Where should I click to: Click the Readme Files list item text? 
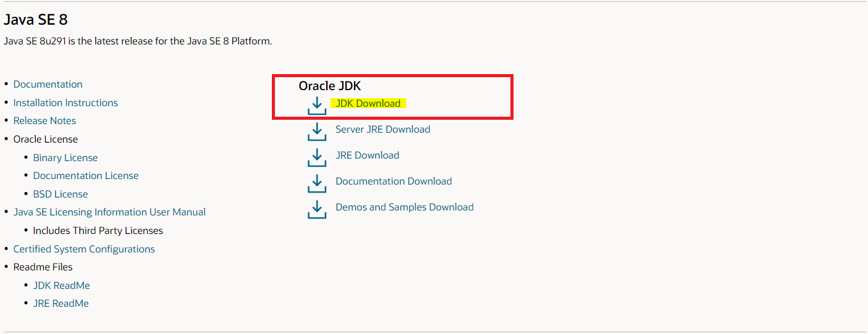pyautogui.click(x=43, y=267)
